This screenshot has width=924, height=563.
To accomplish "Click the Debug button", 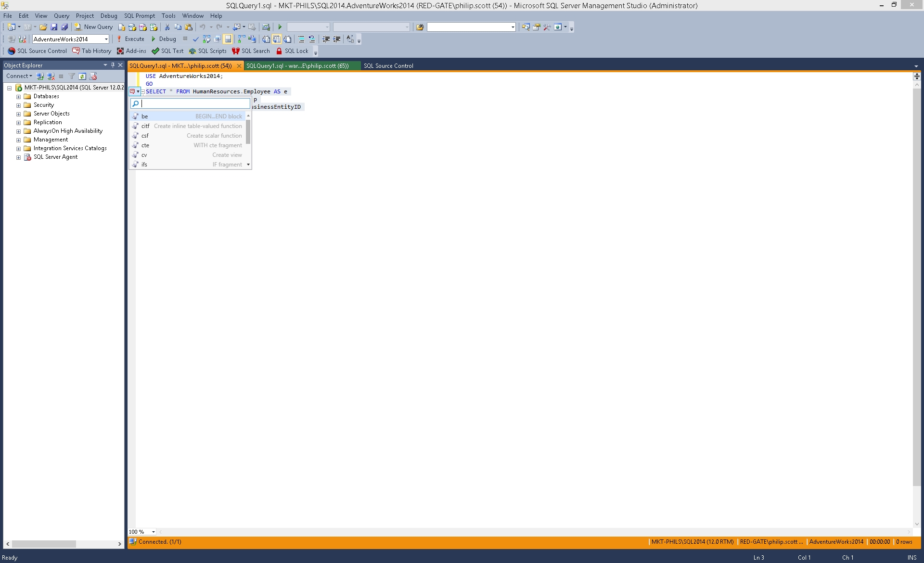I will [163, 39].
